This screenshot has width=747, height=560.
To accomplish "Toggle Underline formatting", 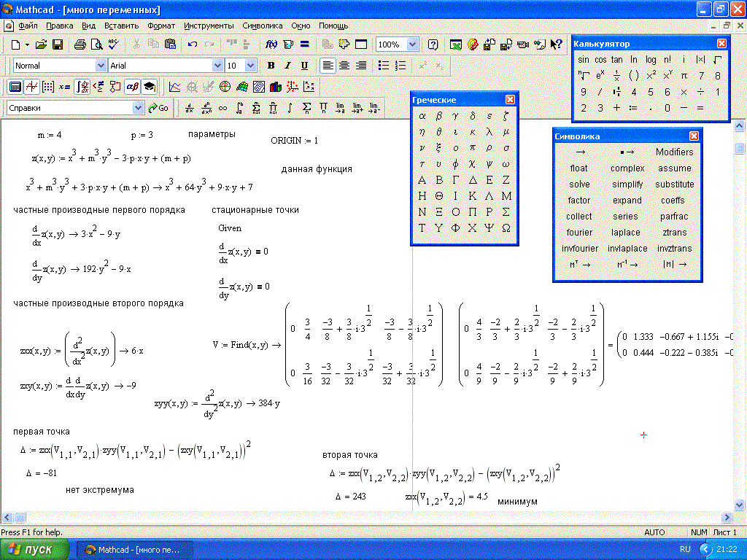I will 304,66.
